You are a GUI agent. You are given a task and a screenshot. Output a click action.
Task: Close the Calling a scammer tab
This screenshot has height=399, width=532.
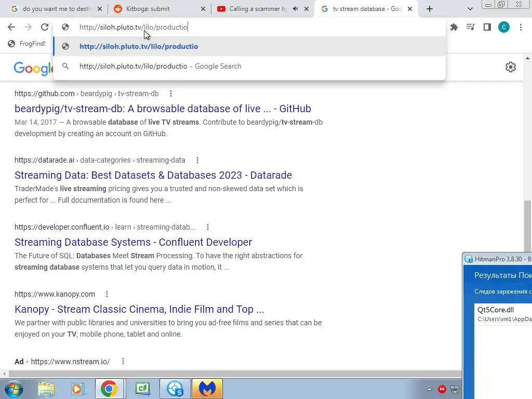[x=307, y=9]
